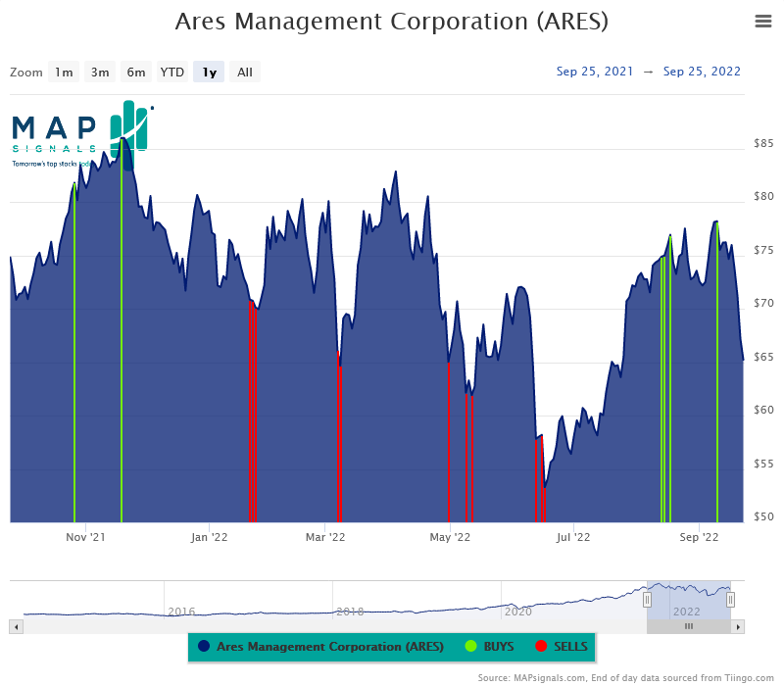Screen dimensions: 784x686
Task: Click the Sep '22 axis label
Action: [699, 537]
